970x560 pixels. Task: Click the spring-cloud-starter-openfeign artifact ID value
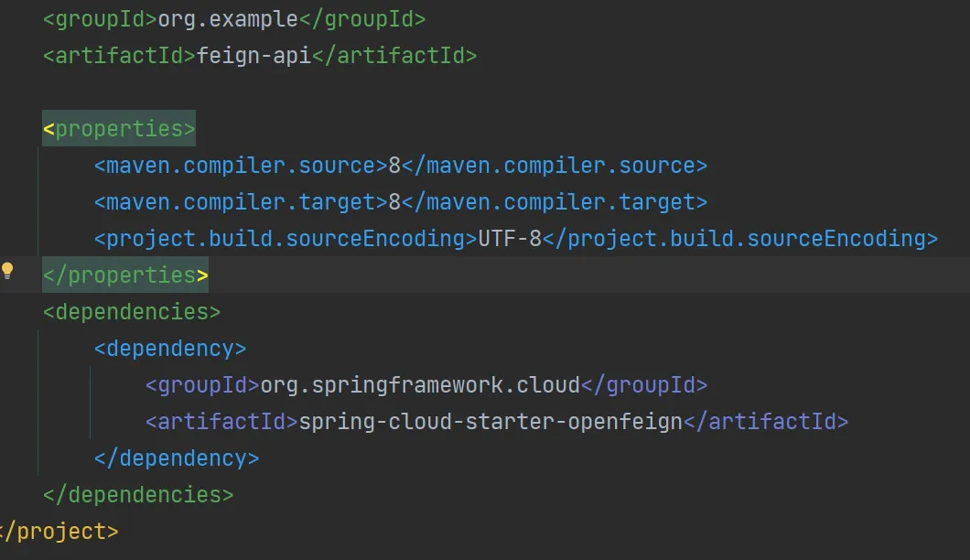(490, 422)
